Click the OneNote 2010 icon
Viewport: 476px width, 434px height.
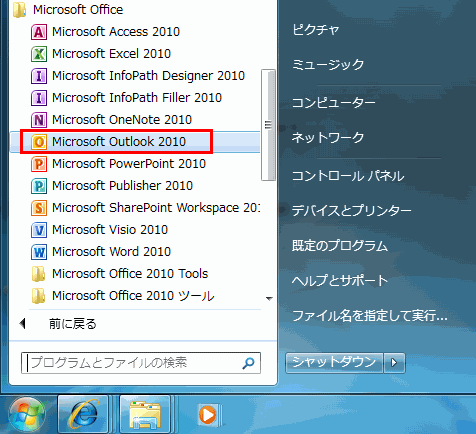click(x=39, y=120)
